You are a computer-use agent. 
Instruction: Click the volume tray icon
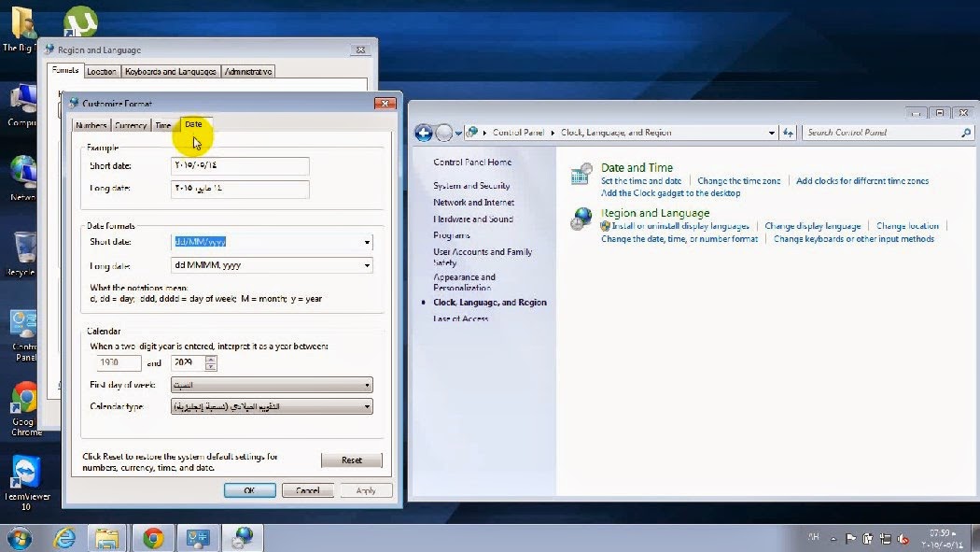tap(903, 538)
